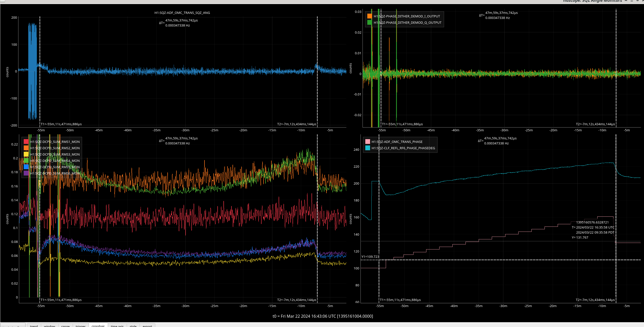Click orange DITHER_DEMOD_I_OUTPUT legend swatch
This screenshot has height=327, width=644.
(370, 16)
